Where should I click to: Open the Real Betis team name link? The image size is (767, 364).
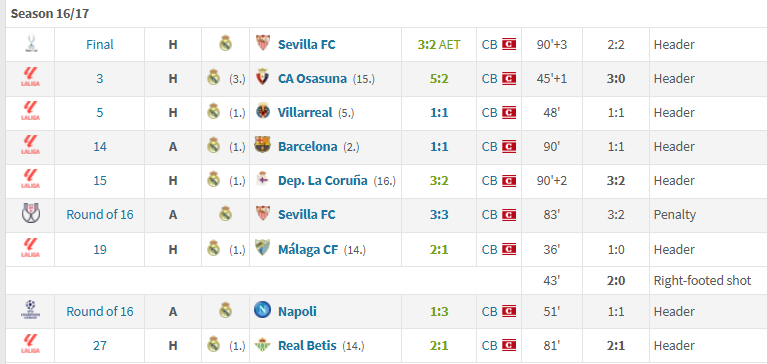307,345
